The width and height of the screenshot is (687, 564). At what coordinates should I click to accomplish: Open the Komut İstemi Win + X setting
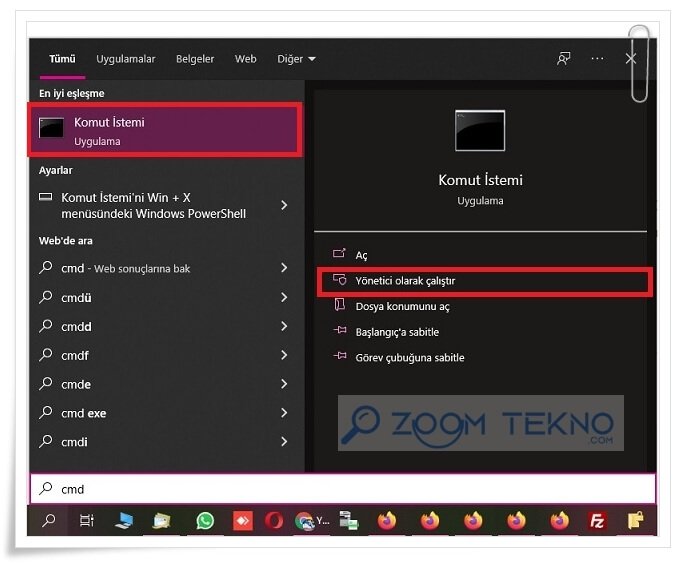153,206
